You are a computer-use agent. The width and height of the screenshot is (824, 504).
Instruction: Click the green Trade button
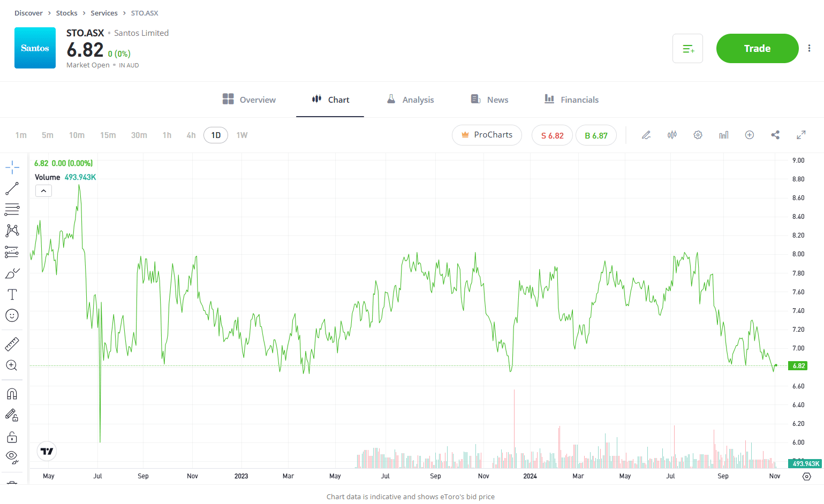[758, 49]
